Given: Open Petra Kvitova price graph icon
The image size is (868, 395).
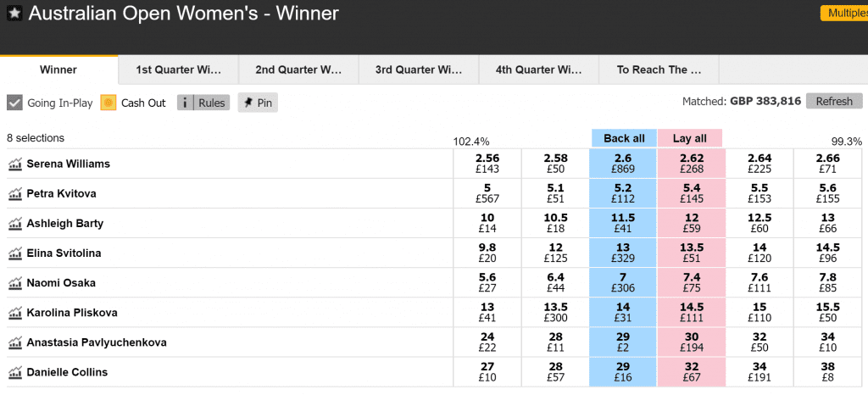Looking at the screenshot, I should coord(15,193).
